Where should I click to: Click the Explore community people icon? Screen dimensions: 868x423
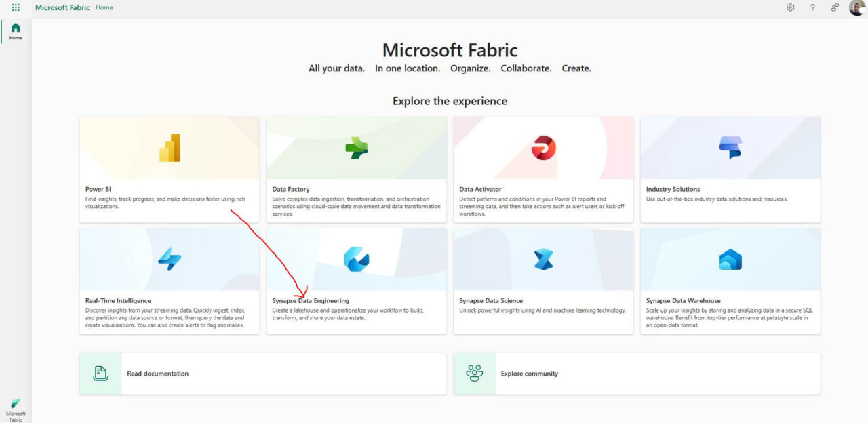point(475,373)
